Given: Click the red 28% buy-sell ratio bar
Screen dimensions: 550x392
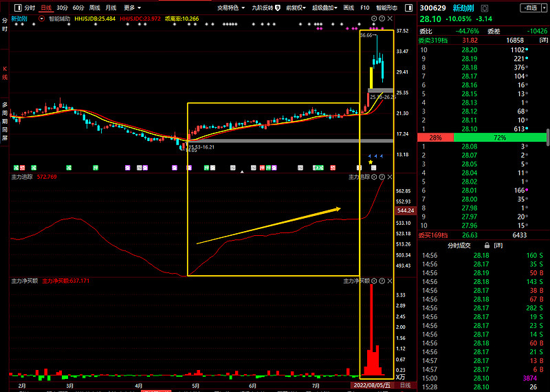Looking at the screenshot, I should [435, 138].
